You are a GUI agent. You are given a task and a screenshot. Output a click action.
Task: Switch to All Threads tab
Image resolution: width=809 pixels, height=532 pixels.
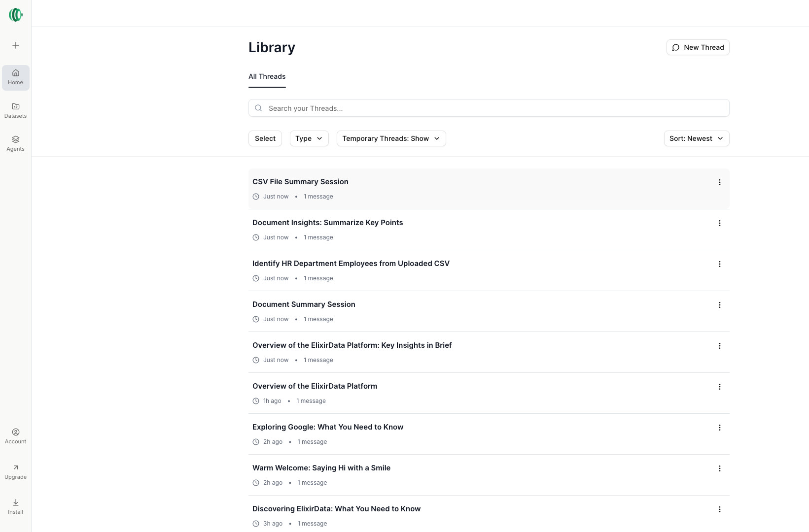tap(267, 76)
